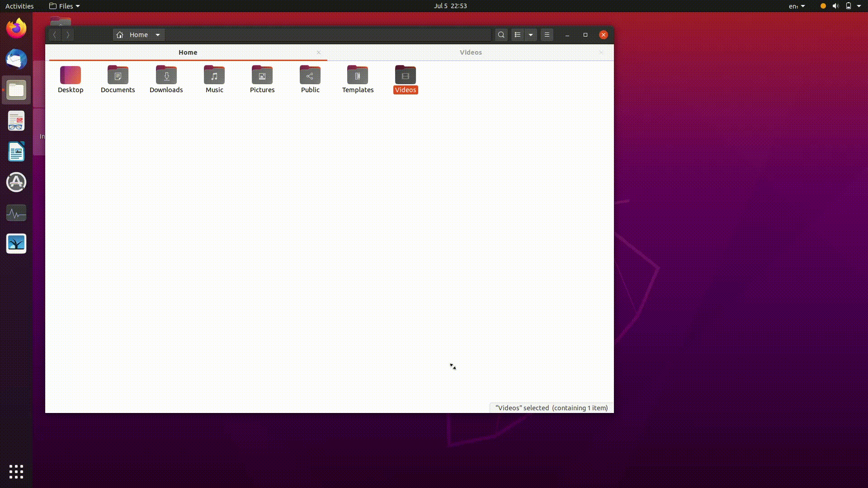
Task: Activate the search in Files
Action: tap(501, 34)
